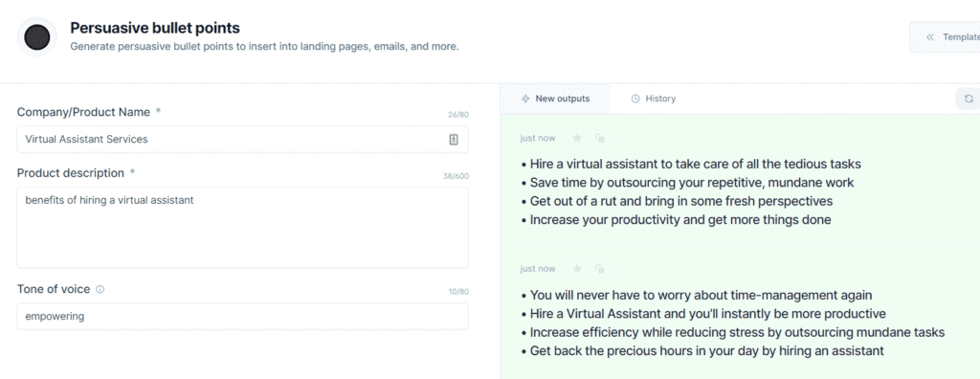Viewport: 980px width, 379px height.
Task: Click the clock icon next to History
Action: click(635, 99)
